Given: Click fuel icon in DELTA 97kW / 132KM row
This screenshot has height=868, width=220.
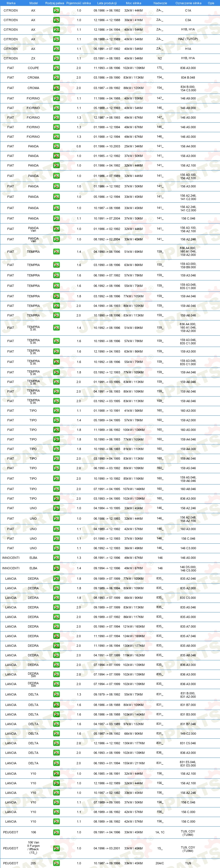Looking at the screenshot, I should (x=56, y=724).
